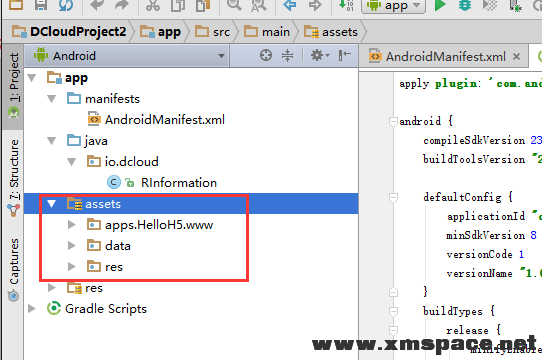
Task: Fold the defaultConfig block in the gutter
Action: pos(393,197)
